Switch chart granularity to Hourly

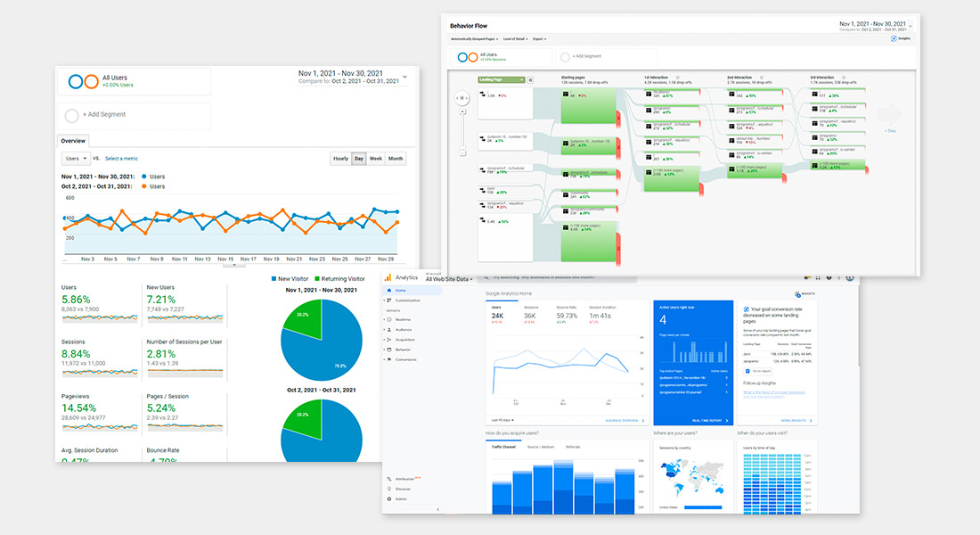click(340, 159)
